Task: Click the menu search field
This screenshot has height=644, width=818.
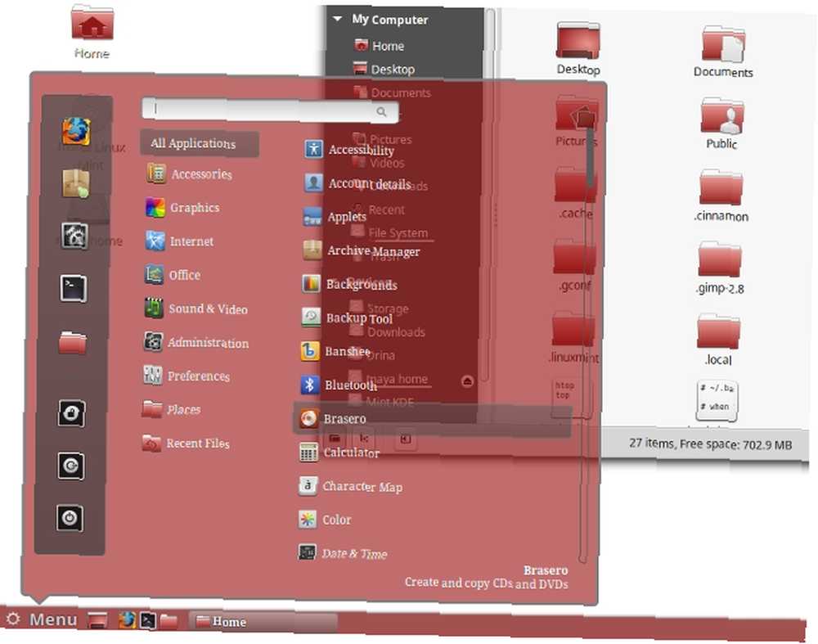Action: point(270,110)
